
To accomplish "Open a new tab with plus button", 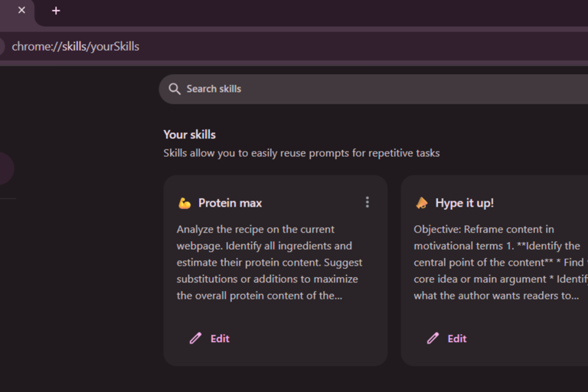I will click(x=56, y=11).
